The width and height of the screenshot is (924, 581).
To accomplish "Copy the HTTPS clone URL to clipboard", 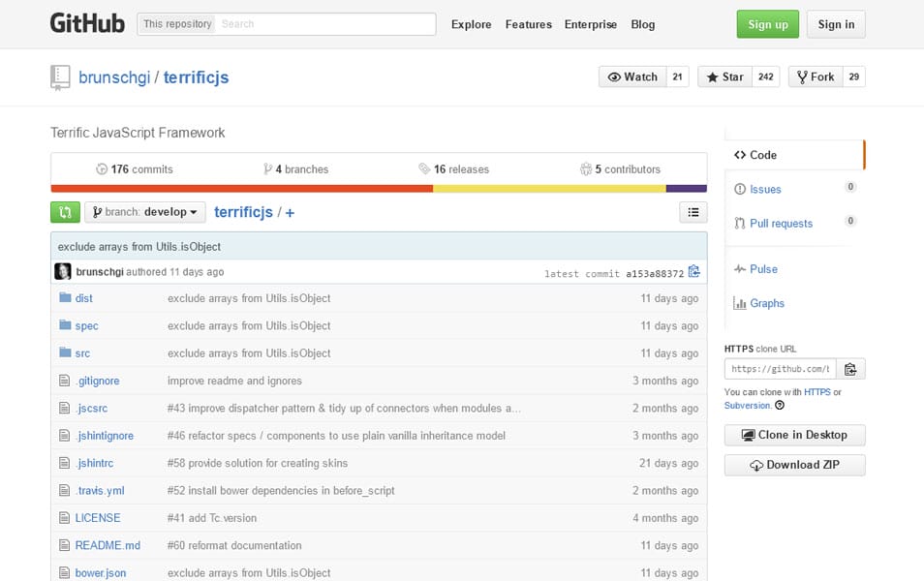I will pyautogui.click(x=850, y=369).
